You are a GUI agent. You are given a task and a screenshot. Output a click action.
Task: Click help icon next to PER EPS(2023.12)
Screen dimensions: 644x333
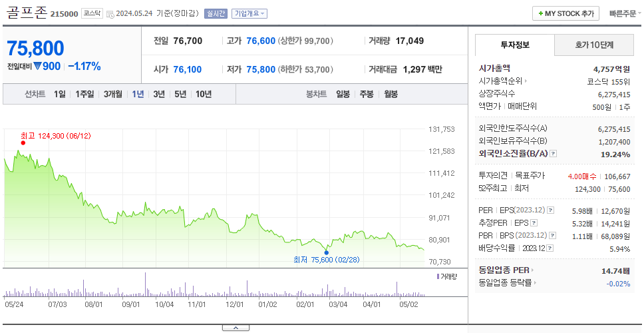551,210
